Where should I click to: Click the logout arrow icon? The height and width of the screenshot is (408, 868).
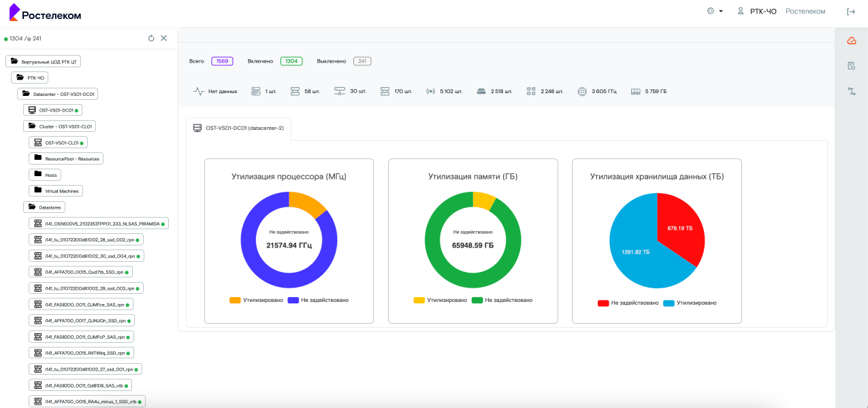851,12
